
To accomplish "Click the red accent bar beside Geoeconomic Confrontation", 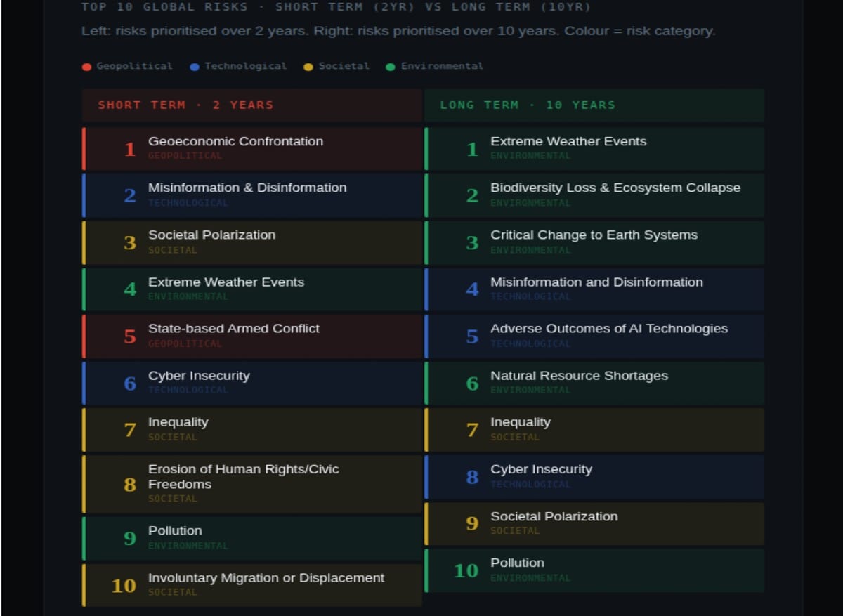I will (84, 148).
